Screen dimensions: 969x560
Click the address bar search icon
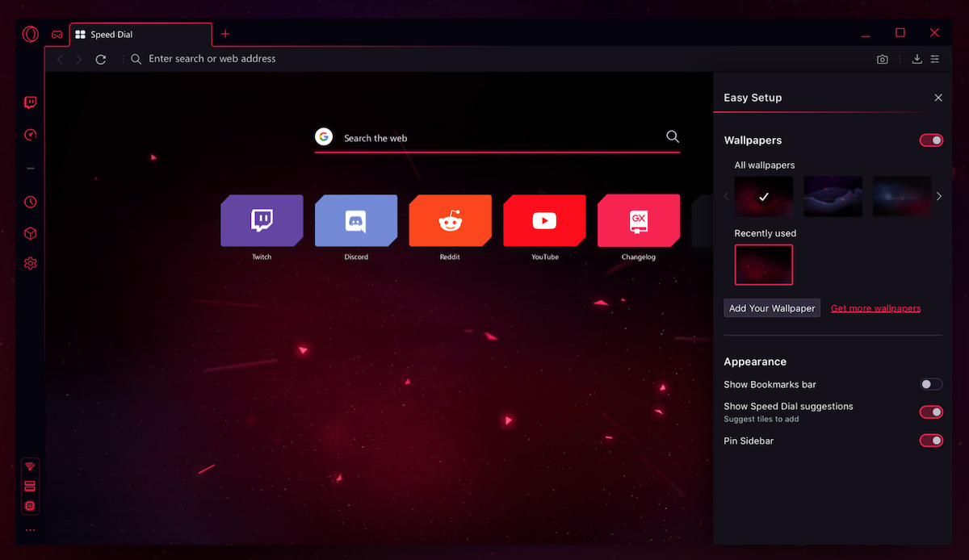click(136, 59)
